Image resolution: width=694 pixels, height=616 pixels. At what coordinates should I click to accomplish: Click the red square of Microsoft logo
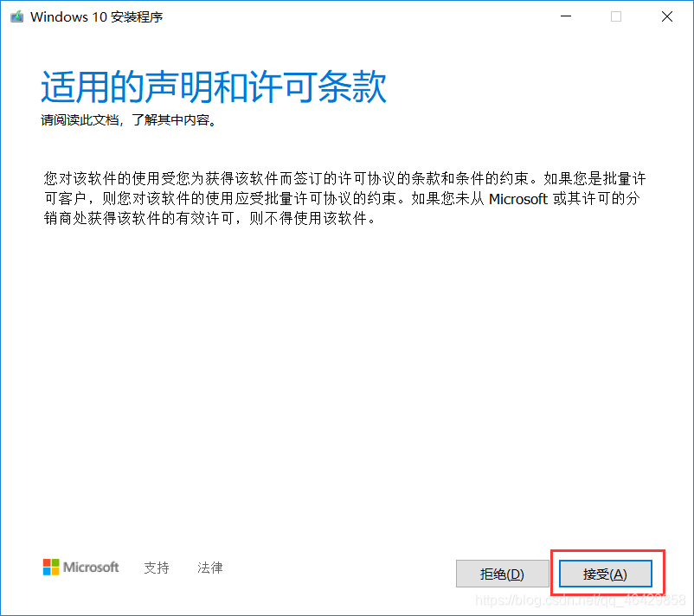[x=47, y=563]
